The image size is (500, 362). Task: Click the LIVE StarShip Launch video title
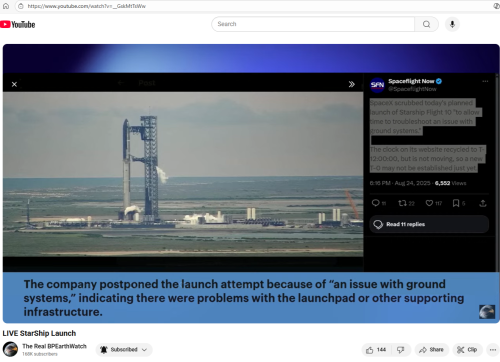(x=39, y=333)
